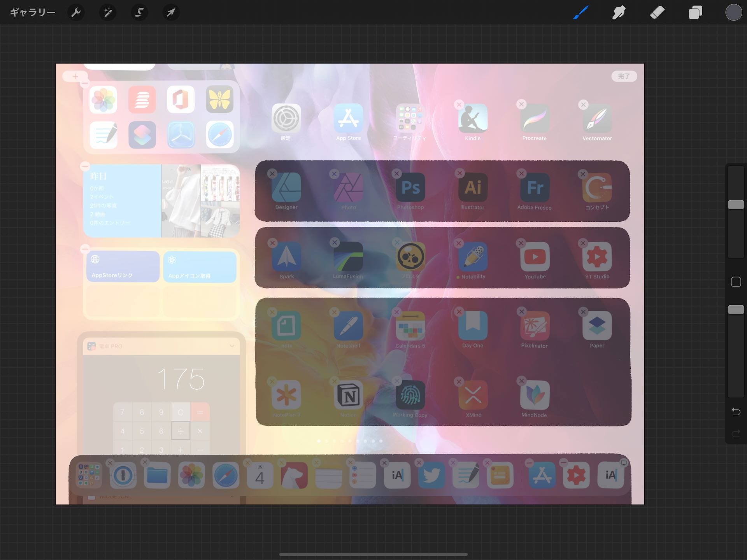The width and height of the screenshot is (747, 560).
Task: Open the 1Password icon in the dock
Action: coord(123,475)
